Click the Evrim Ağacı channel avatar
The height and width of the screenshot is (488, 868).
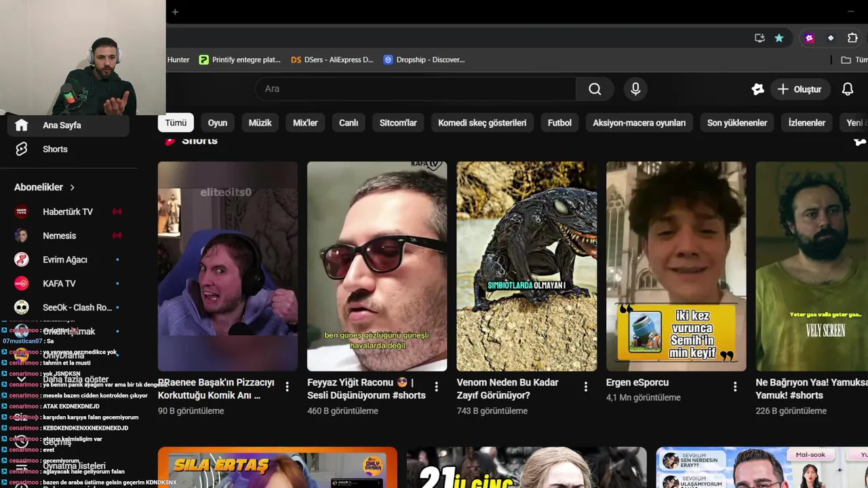pyautogui.click(x=22, y=260)
